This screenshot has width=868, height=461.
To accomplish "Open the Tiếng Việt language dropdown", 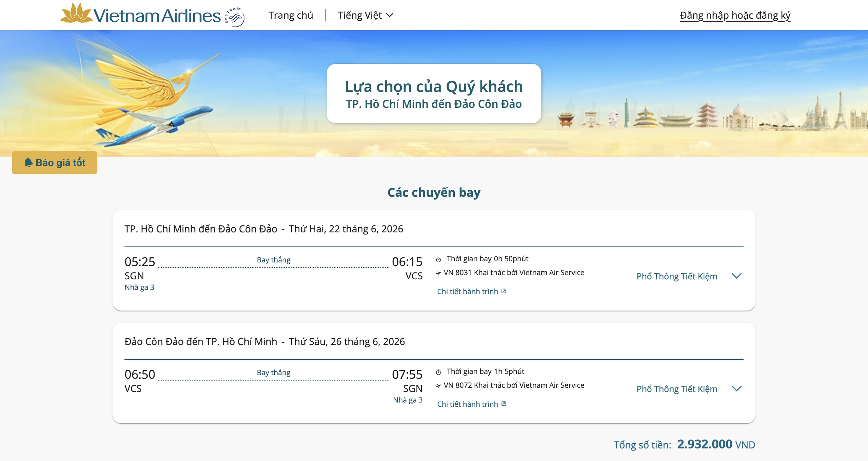I will [x=366, y=15].
